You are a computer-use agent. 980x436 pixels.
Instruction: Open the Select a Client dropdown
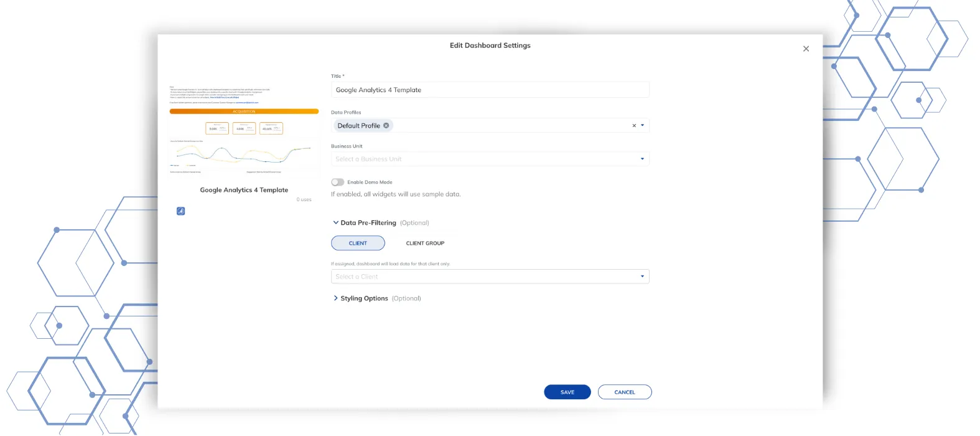coord(490,277)
